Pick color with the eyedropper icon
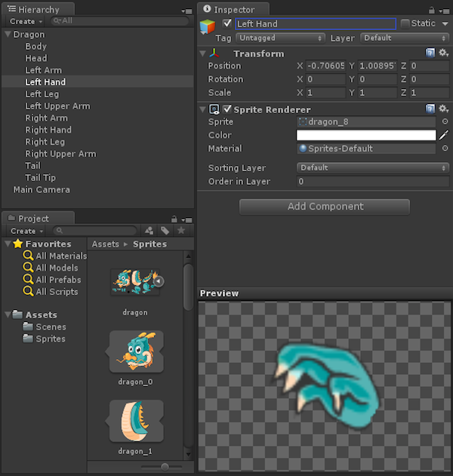Screen dimensions: 453x476 [444, 135]
